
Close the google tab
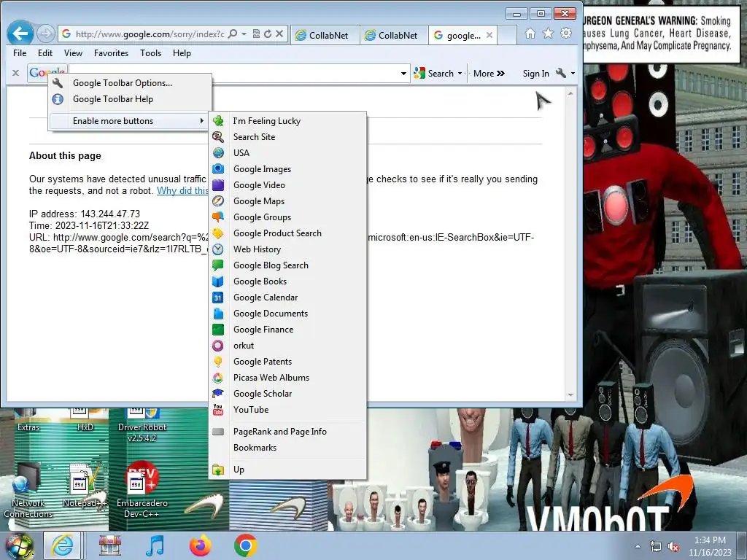(x=489, y=35)
